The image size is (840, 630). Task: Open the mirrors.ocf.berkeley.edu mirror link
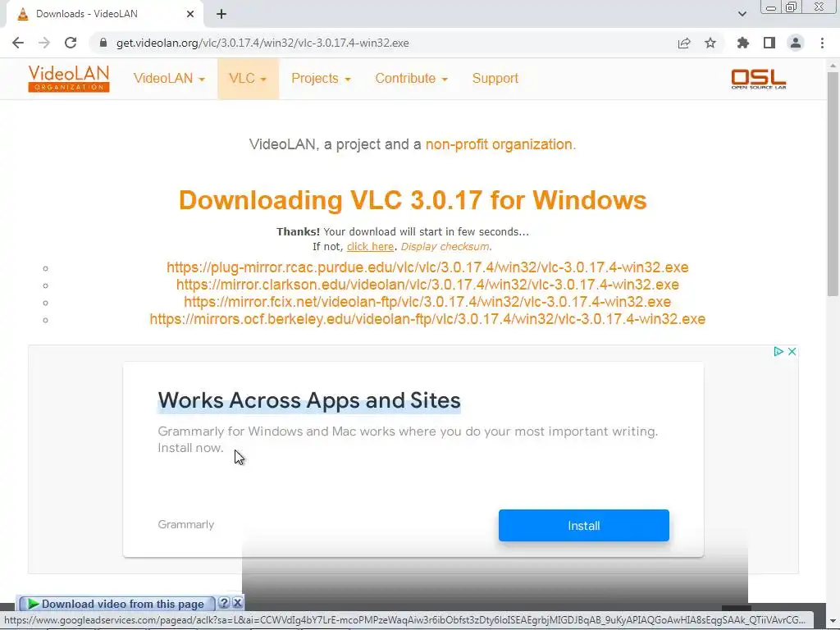tap(427, 319)
